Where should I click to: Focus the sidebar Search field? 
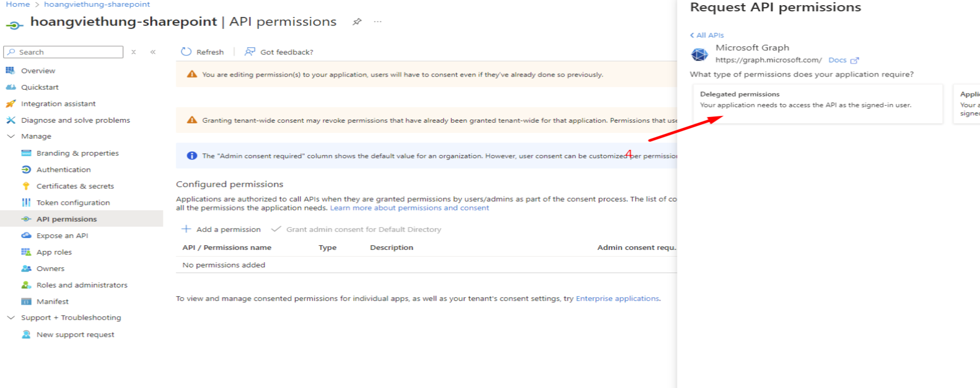coord(63,52)
